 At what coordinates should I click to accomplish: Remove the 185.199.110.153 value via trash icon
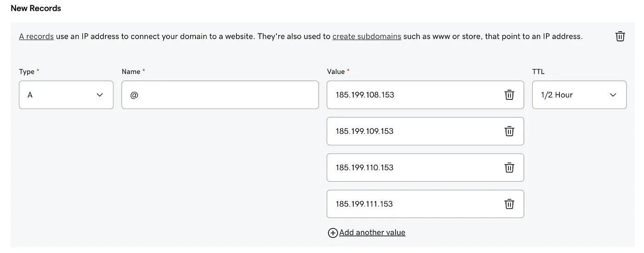pyautogui.click(x=509, y=167)
